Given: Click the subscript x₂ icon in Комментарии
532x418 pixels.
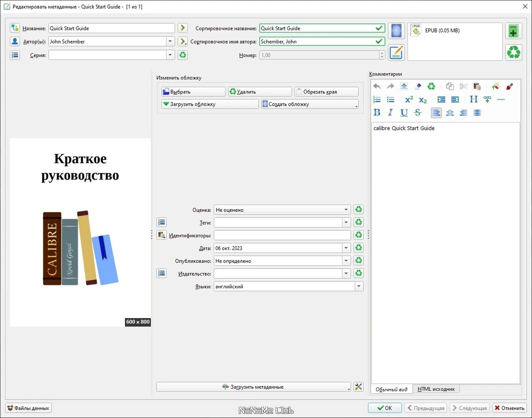Looking at the screenshot, I should pos(422,100).
